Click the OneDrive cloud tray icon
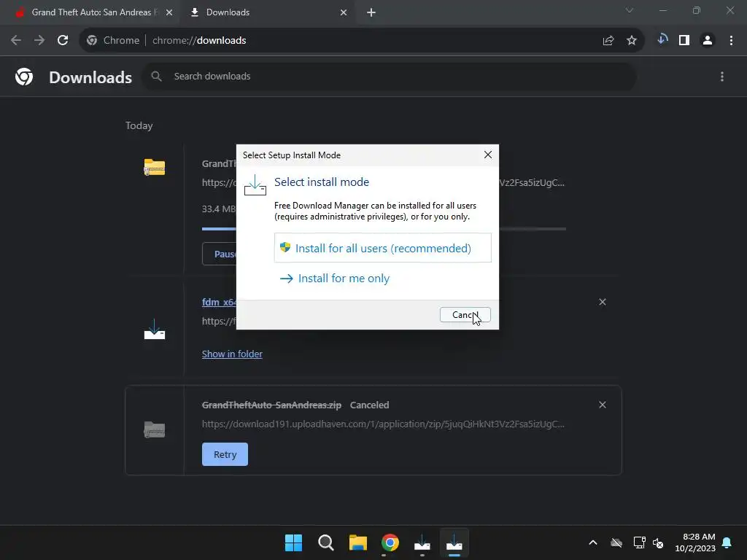 tap(616, 542)
